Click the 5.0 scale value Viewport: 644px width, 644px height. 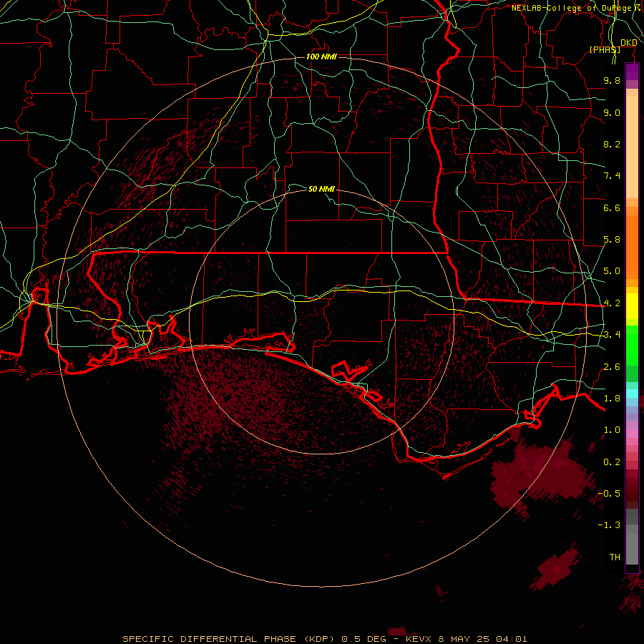point(612,271)
